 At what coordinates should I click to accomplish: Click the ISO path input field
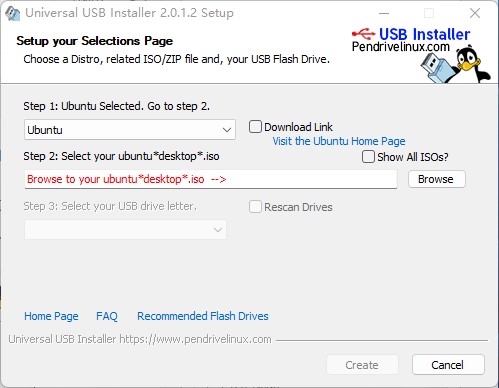pos(211,179)
